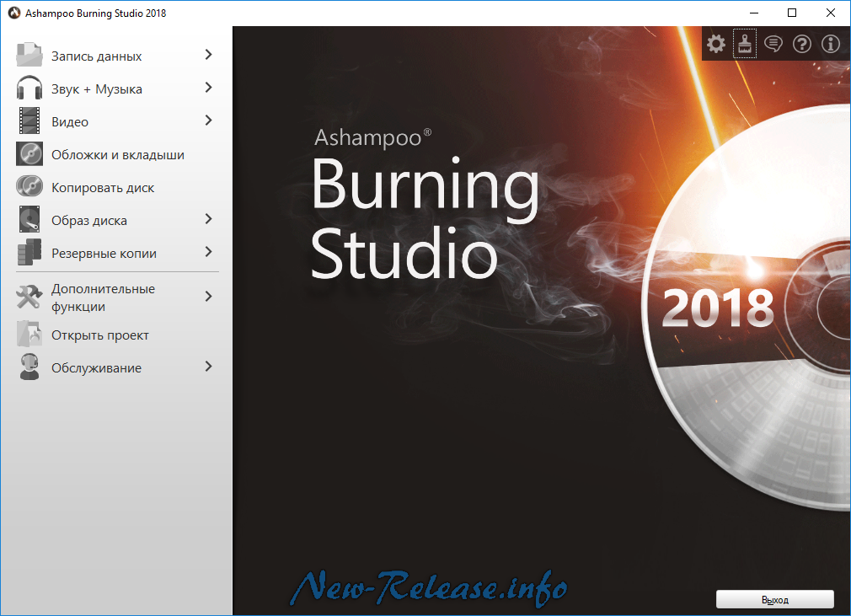
Task: Open settings with the gear icon
Action: 716,44
